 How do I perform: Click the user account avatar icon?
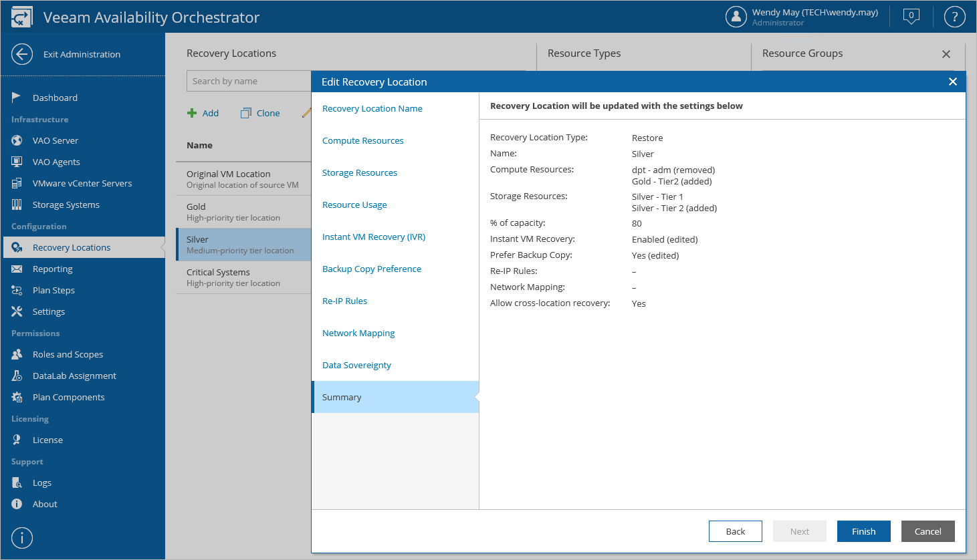point(736,17)
